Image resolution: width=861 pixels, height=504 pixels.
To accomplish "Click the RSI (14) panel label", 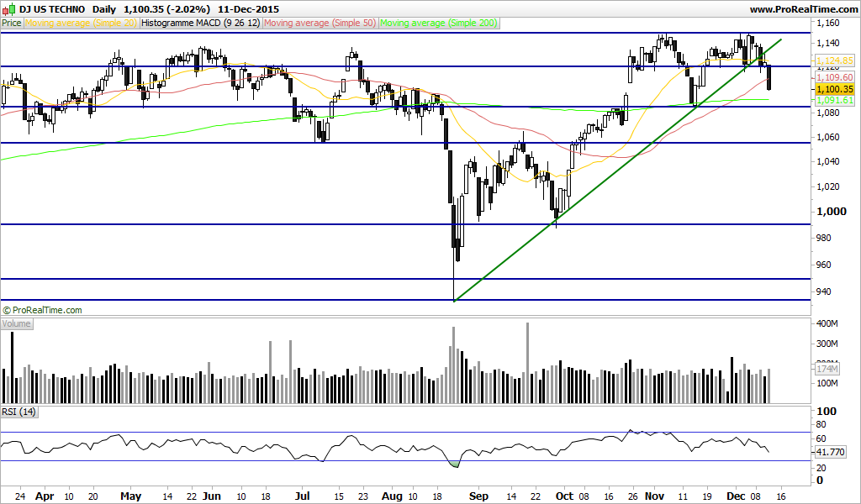I will [18, 412].
